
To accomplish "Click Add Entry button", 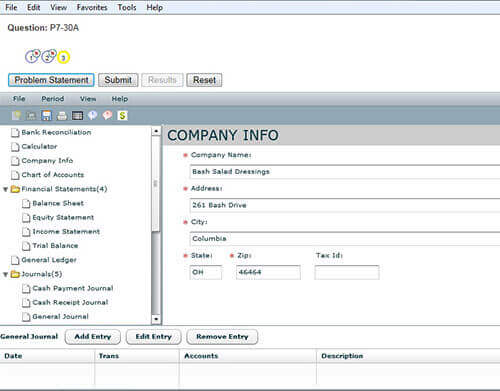I will [x=93, y=337].
